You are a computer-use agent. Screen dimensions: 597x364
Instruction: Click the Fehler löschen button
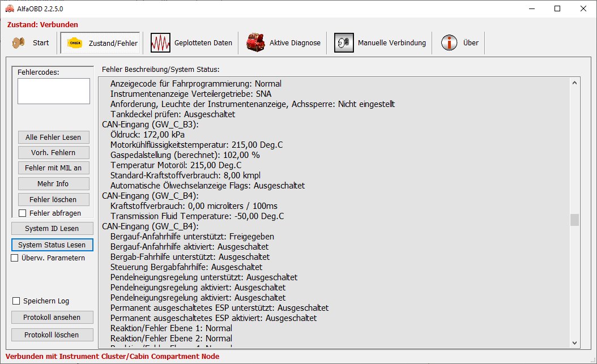click(x=53, y=200)
